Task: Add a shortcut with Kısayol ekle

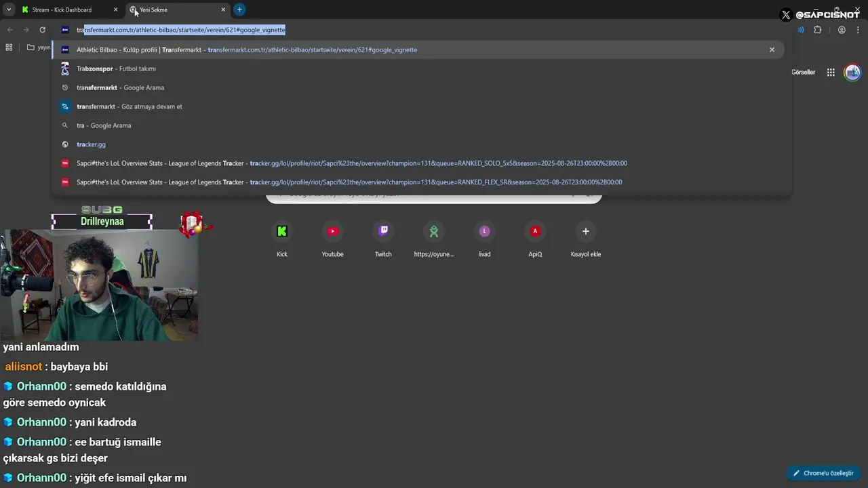Action: [x=586, y=240]
